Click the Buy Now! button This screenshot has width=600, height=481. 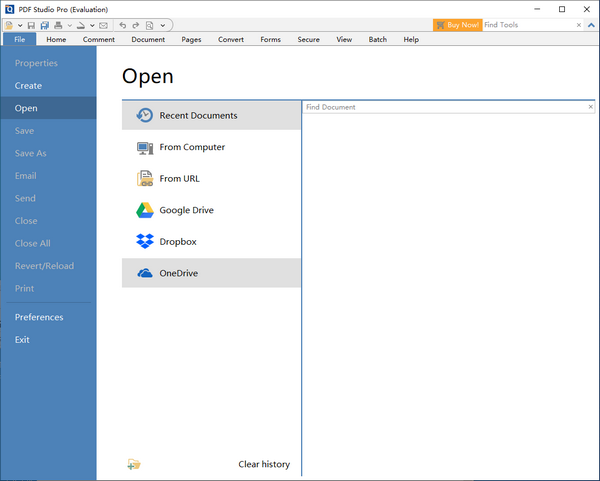click(457, 25)
